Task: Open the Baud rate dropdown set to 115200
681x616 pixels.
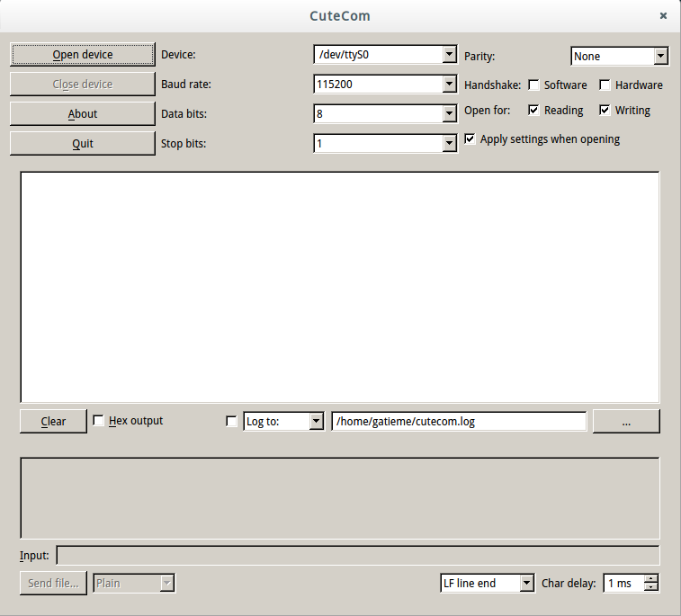Action: tap(450, 85)
